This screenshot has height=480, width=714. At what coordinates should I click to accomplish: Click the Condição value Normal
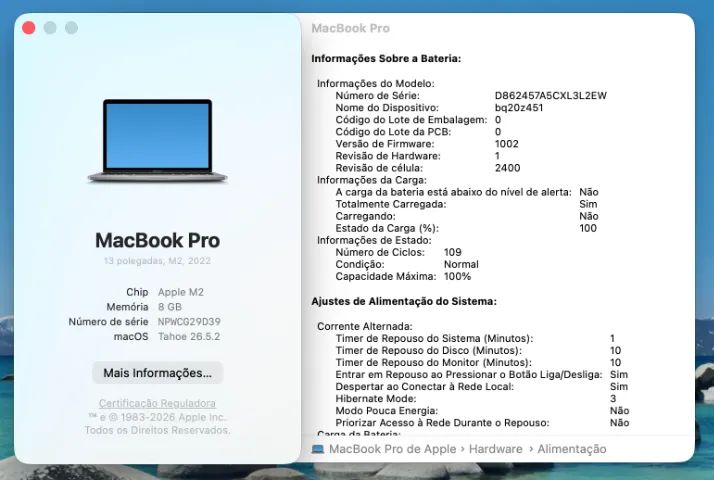(x=461, y=264)
